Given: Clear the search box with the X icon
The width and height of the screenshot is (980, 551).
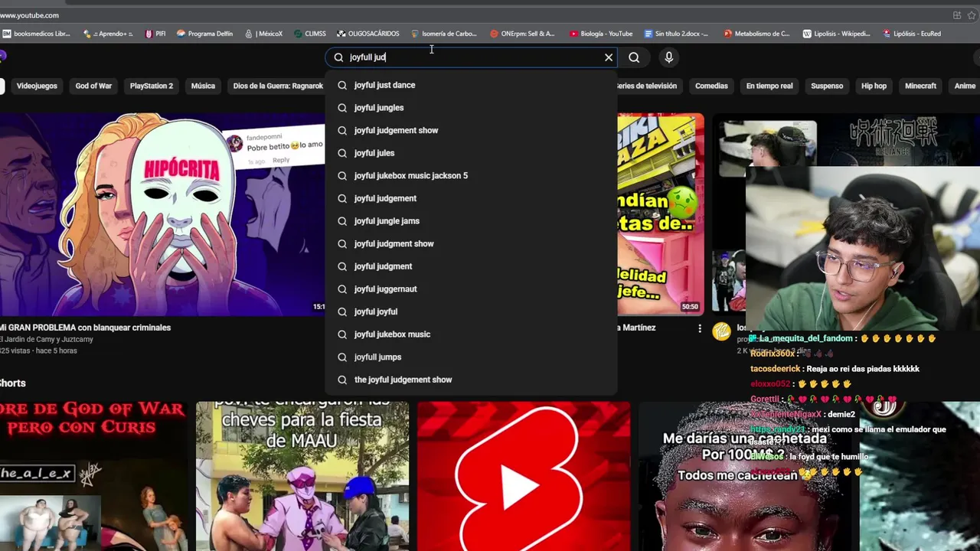Looking at the screenshot, I should (x=609, y=57).
